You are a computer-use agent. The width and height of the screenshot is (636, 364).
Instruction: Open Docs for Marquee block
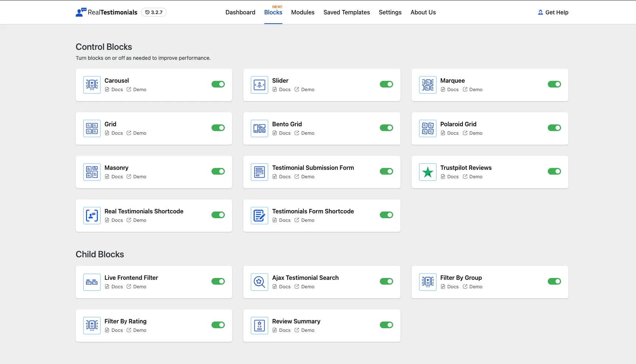(450, 89)
